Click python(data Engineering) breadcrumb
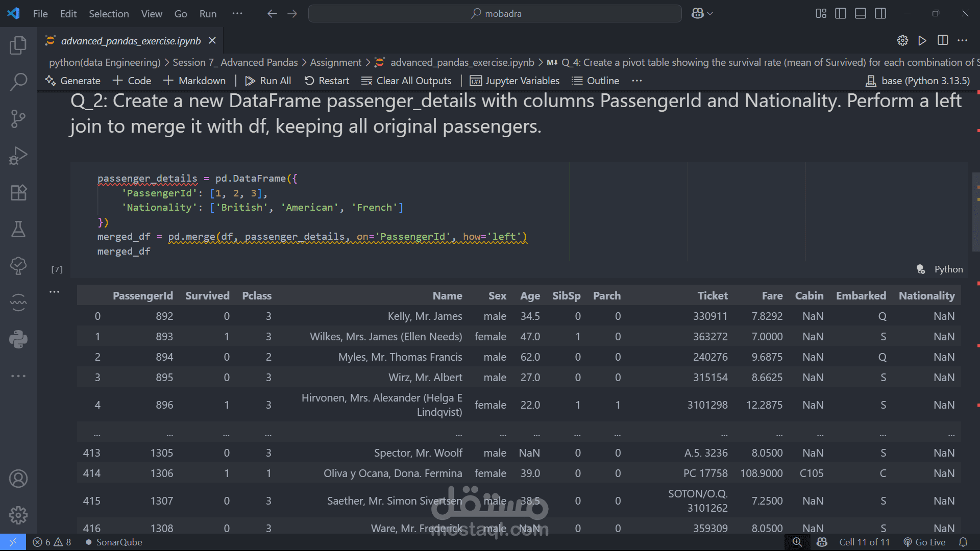The height and width of the screenshot is (551, 980). (105, 62)
